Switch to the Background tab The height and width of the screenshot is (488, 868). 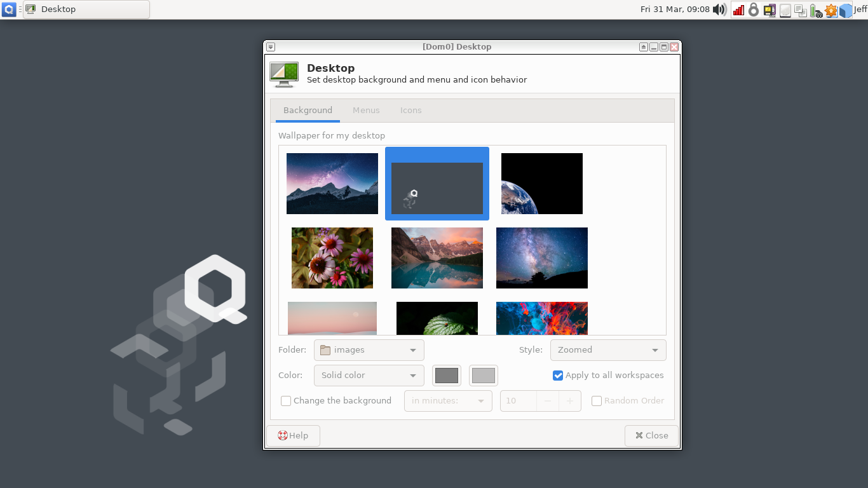coord(308,110)
